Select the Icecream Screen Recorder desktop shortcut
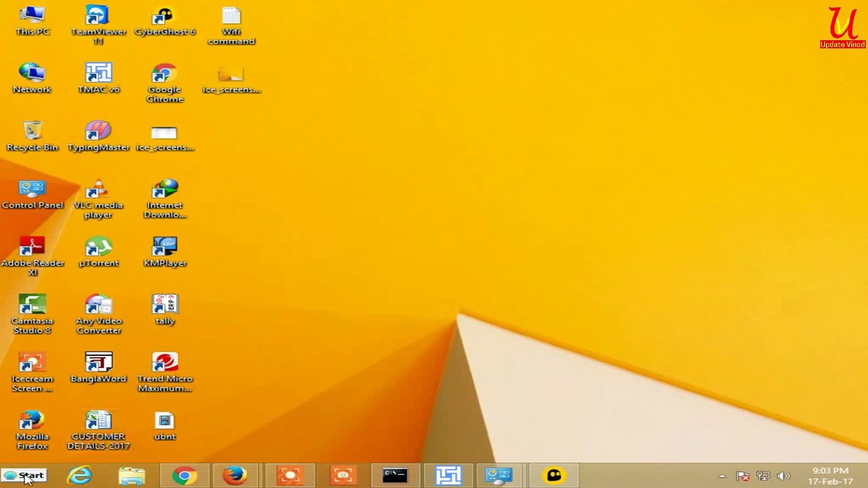Screen dimensions: 868x488 click(32, 373)
